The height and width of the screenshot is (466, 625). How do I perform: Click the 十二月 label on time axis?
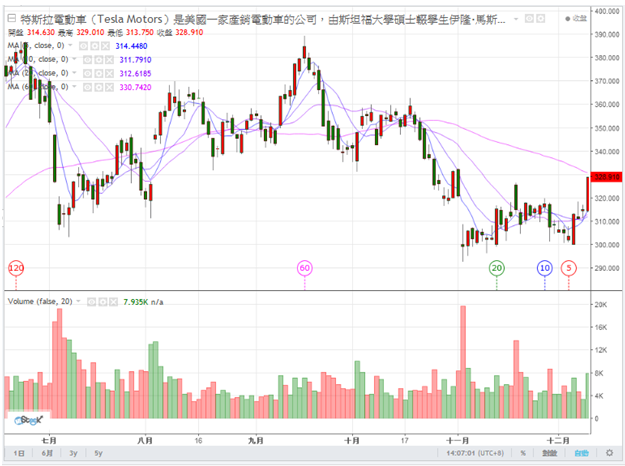click(558, 440)
